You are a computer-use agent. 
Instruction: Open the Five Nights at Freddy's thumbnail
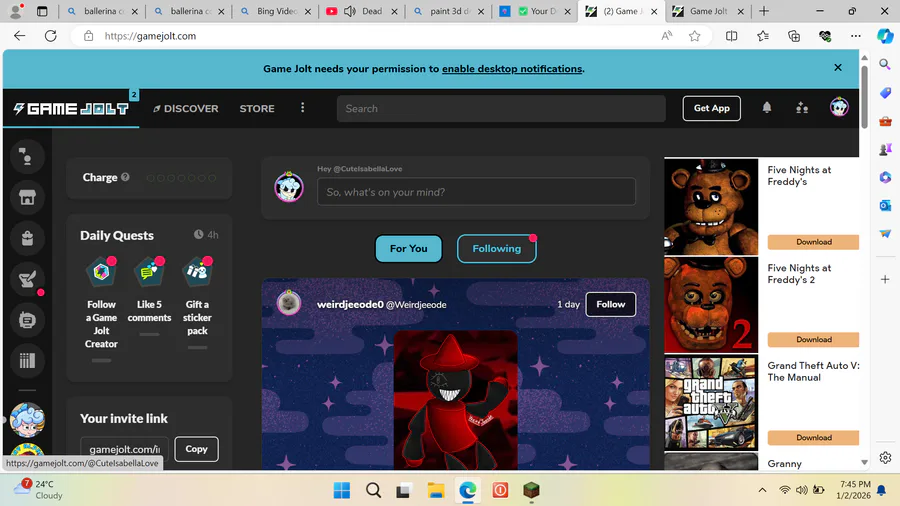click(711, 207)
